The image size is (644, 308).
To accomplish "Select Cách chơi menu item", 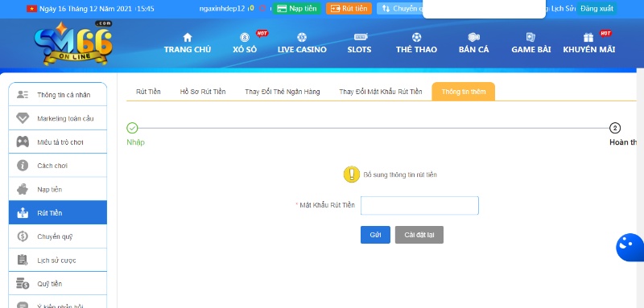I will [57, 166].
